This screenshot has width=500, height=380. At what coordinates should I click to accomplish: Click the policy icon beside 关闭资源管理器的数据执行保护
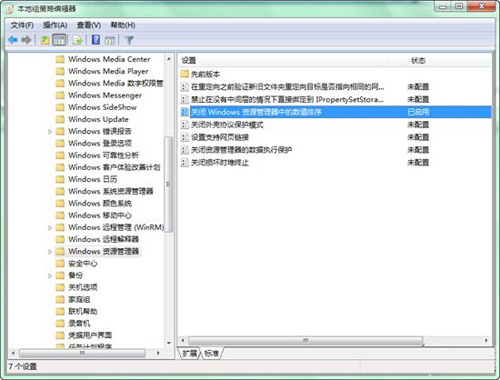tap(184, 150)
